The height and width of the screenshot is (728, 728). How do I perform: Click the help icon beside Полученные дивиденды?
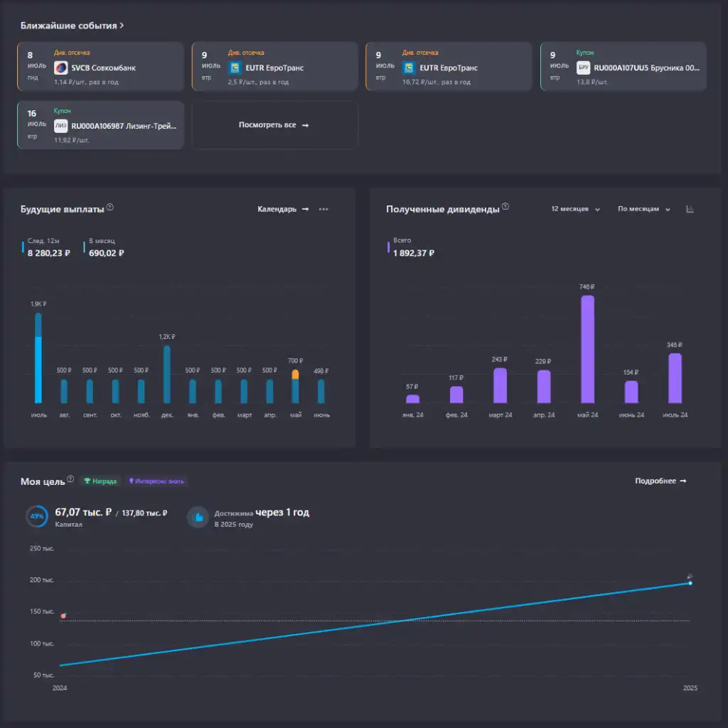505,208
